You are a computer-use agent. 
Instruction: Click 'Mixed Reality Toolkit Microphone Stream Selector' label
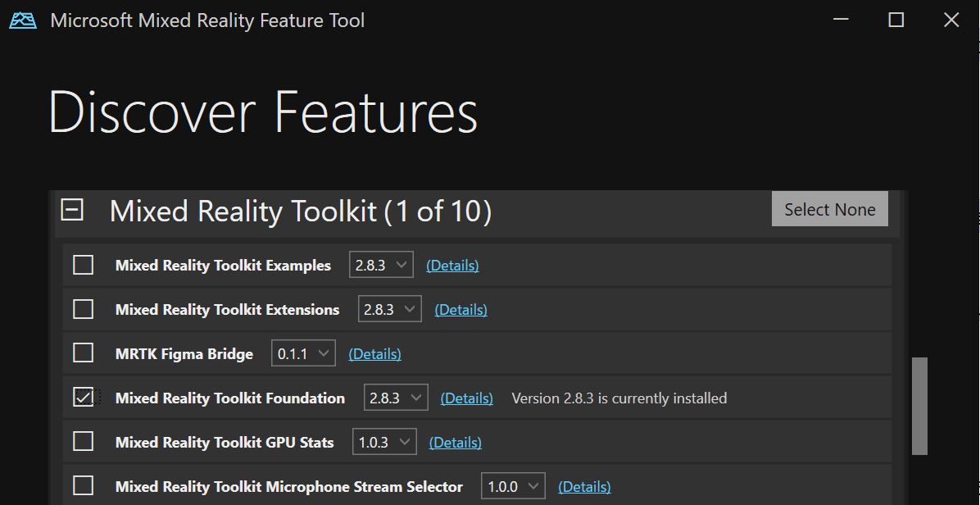click(x=289, y=486)
